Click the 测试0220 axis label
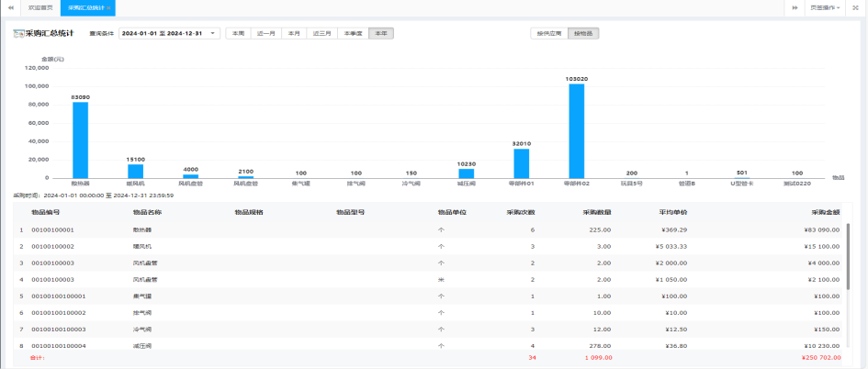Viewport: 868px width, 369px height. [797, 183]
